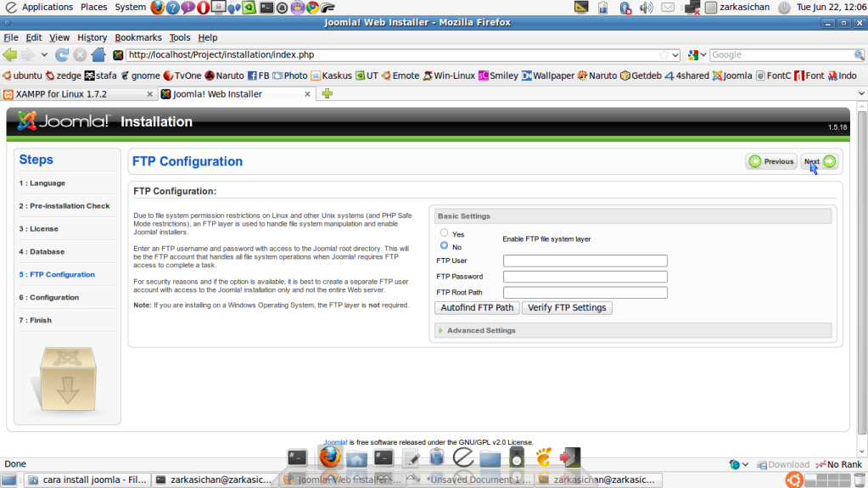Click the FTP User input field
868x488 pixels.
[x=585, y=261]
